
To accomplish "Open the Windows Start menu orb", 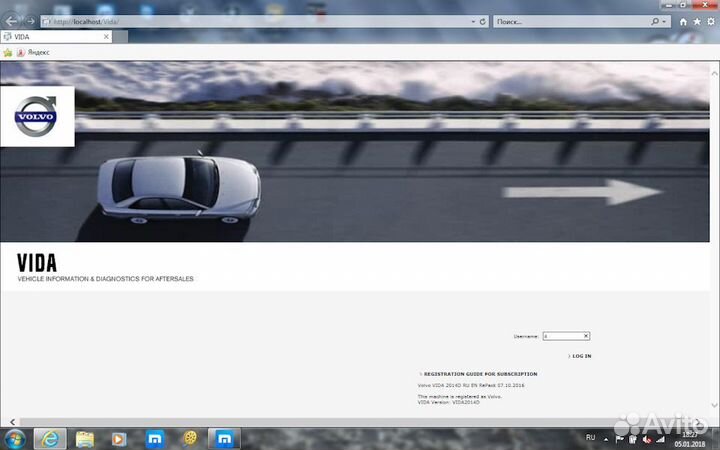I will pos(15,439).
